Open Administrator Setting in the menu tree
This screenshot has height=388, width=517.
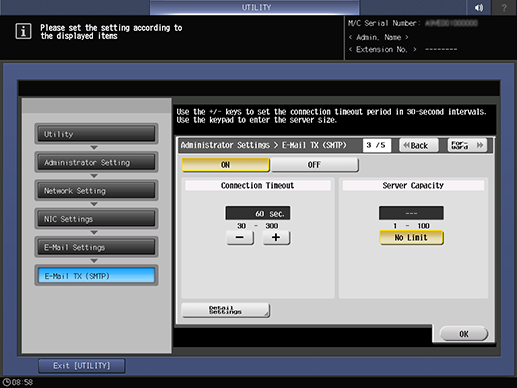click(x=96, y=162)
